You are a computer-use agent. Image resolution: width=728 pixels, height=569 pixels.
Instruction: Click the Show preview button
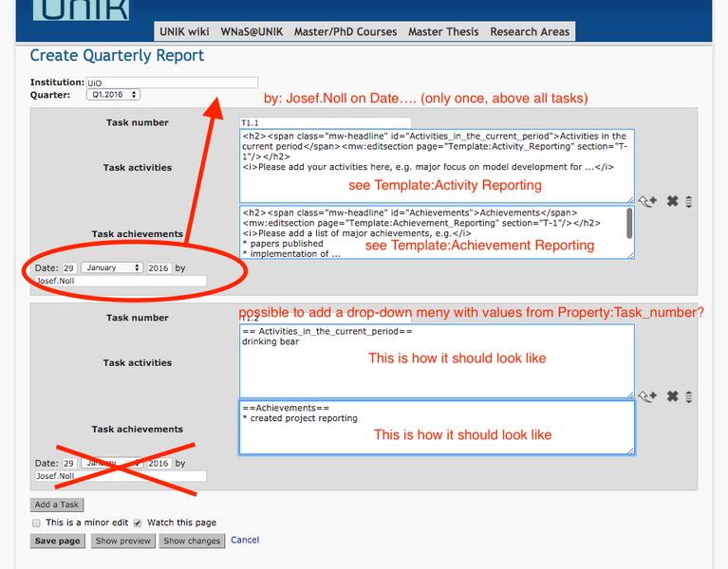(x=123, y=541)
